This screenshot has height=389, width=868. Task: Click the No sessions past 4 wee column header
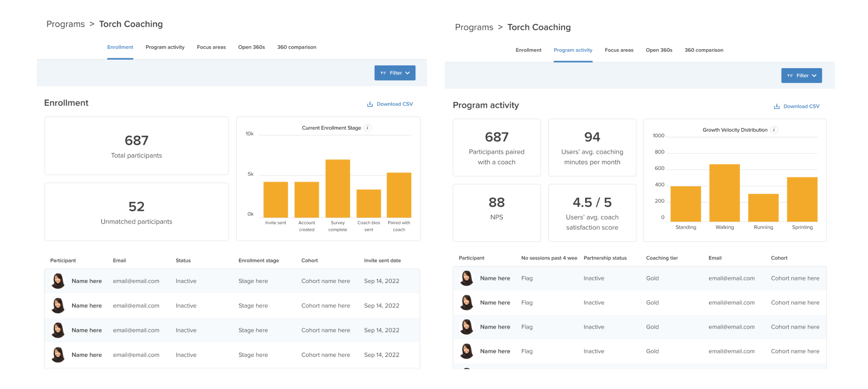coord(549,258)
